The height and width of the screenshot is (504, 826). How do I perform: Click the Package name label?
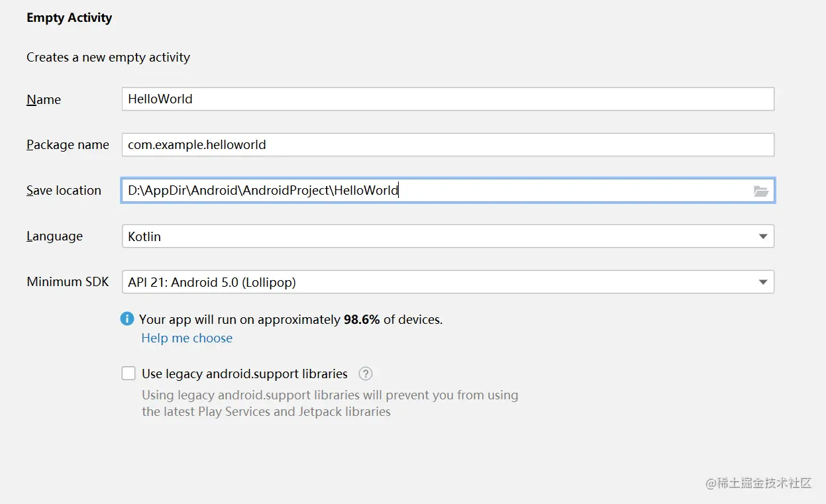pyautogui.click(x=68, y=145)
